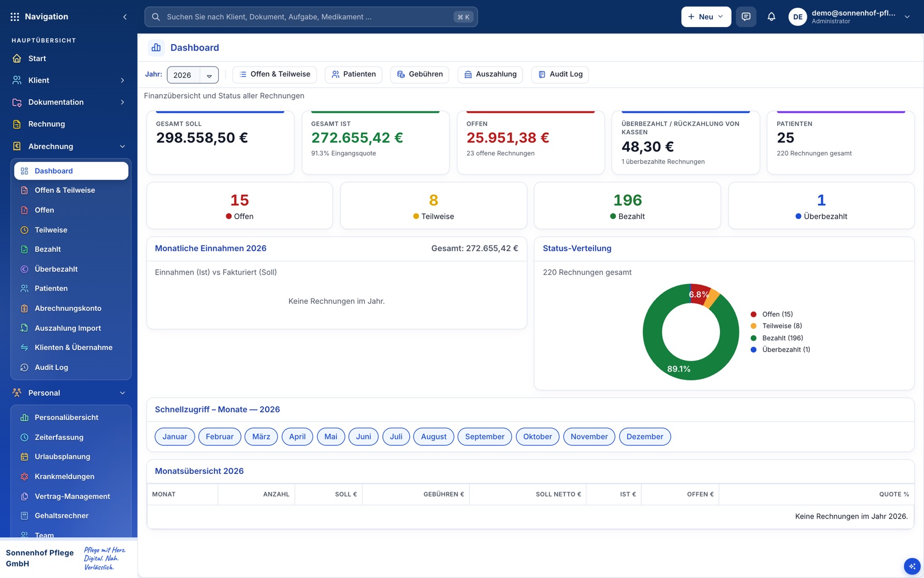Click the DE user avatar
This screenshot has height=578, width=924.
798,17
